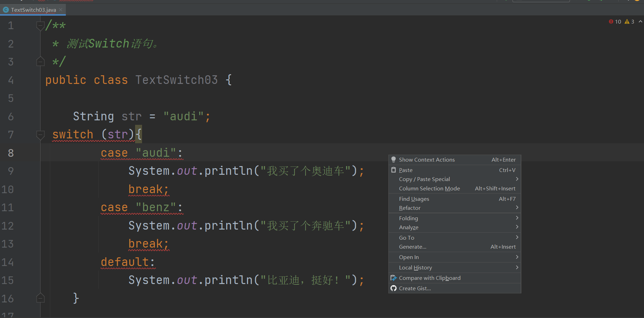The image size is (644, 318).
Task: Click the class name TextSwitch03 in code
Action: pyautogui.click(x=176, y=80)
